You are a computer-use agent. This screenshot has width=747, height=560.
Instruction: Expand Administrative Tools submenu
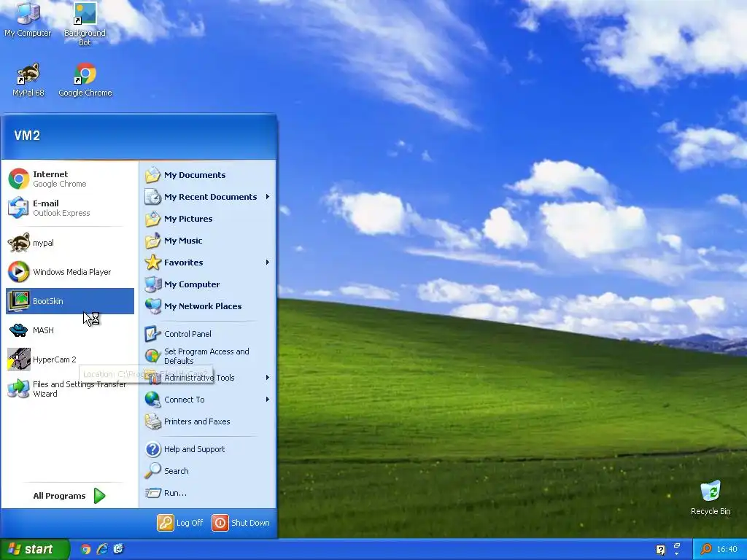pos(208,378)
